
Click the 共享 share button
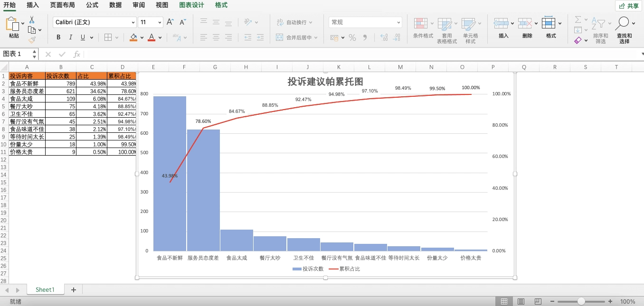click(x=629, y=6)
